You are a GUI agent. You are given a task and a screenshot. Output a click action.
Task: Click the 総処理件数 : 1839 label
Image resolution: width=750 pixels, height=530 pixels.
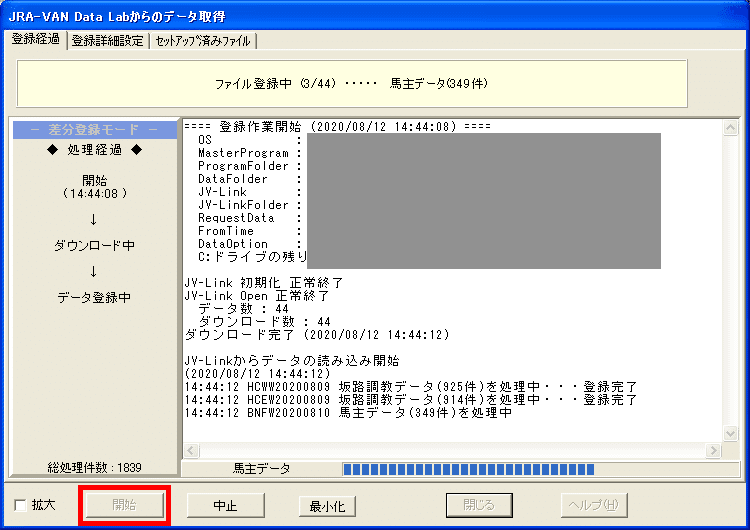click(x=94, y=467)
